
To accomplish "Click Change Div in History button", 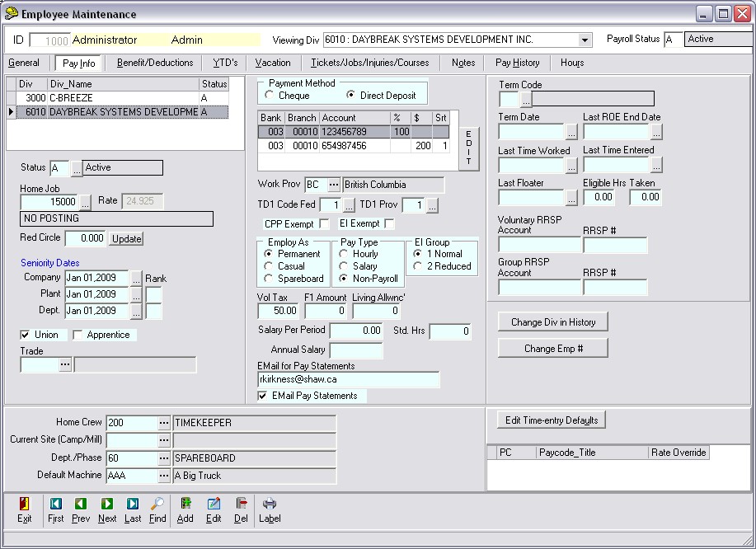I will pos(552,322).
